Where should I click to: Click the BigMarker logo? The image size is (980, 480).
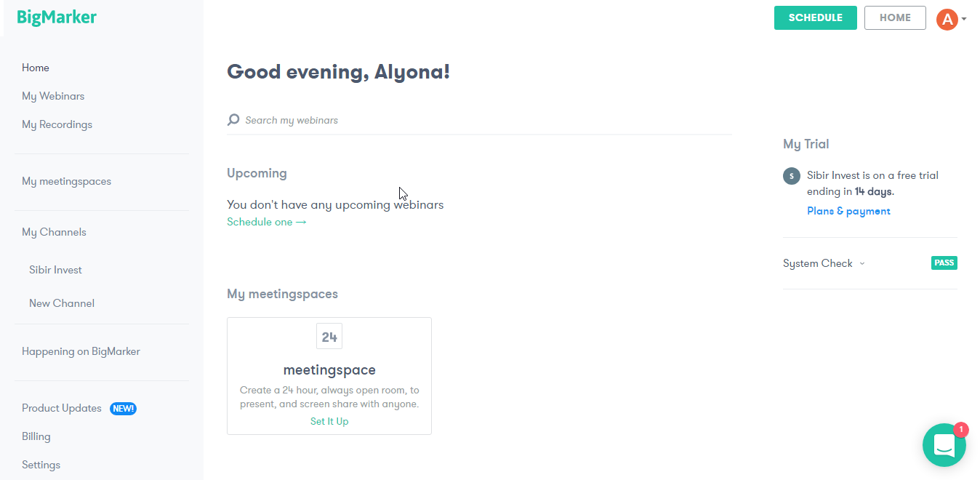click(57, 18)
